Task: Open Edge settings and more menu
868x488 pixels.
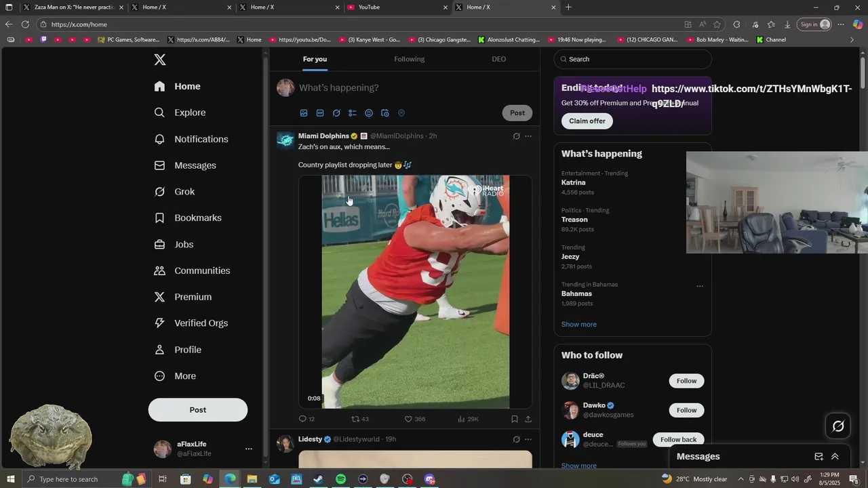Action: pos(841,24)
